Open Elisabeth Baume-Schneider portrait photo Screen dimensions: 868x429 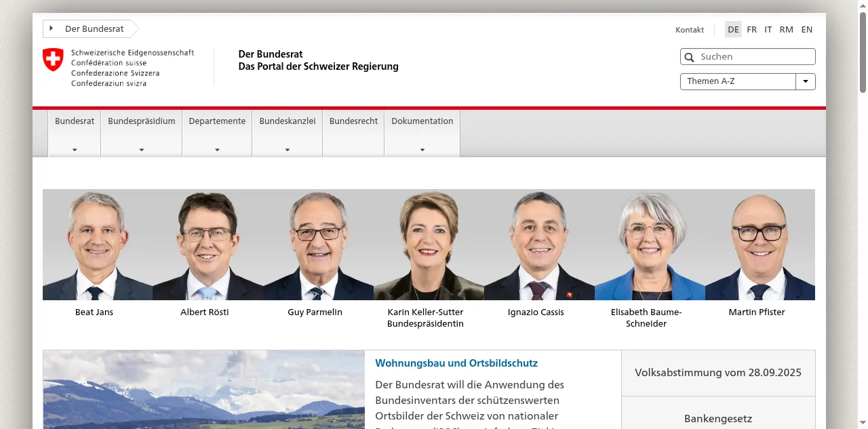pos(650,245)
